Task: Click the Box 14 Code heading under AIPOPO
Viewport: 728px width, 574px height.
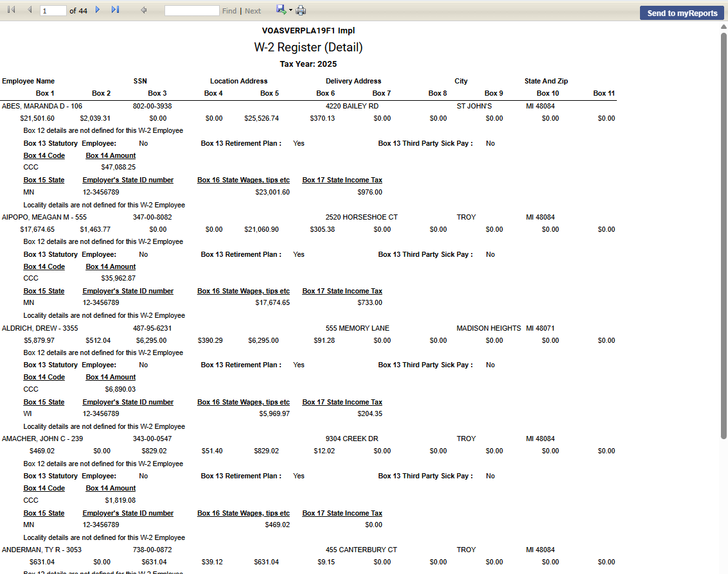Action: tap(44, 266)
